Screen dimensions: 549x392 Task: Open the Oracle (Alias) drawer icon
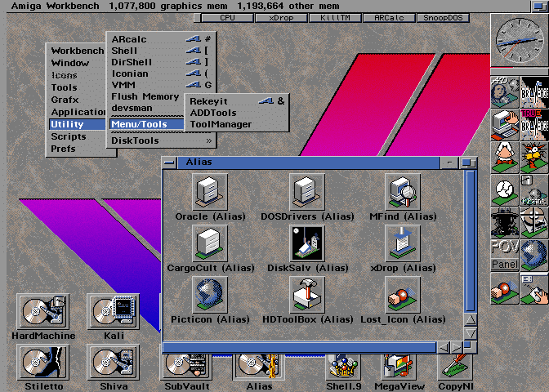(210, 192)
